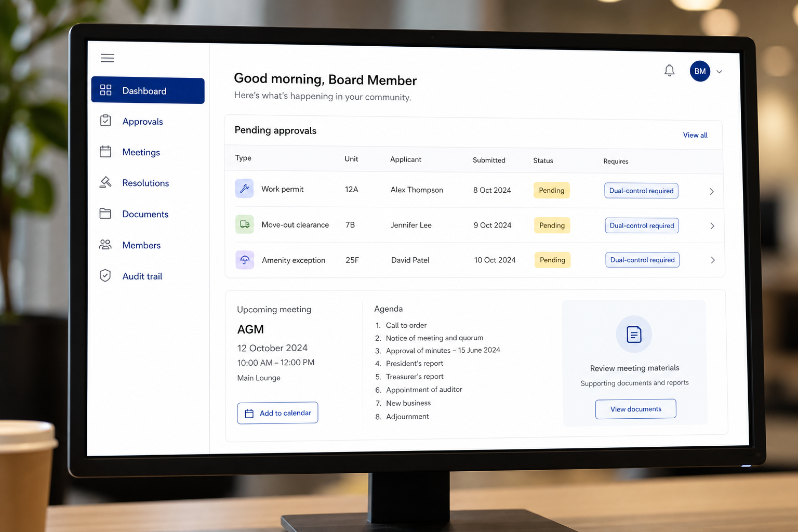This screenshot has width=798, height=532.
Task: Expand Amenity exception row chevron
Action: coord(713,260)
